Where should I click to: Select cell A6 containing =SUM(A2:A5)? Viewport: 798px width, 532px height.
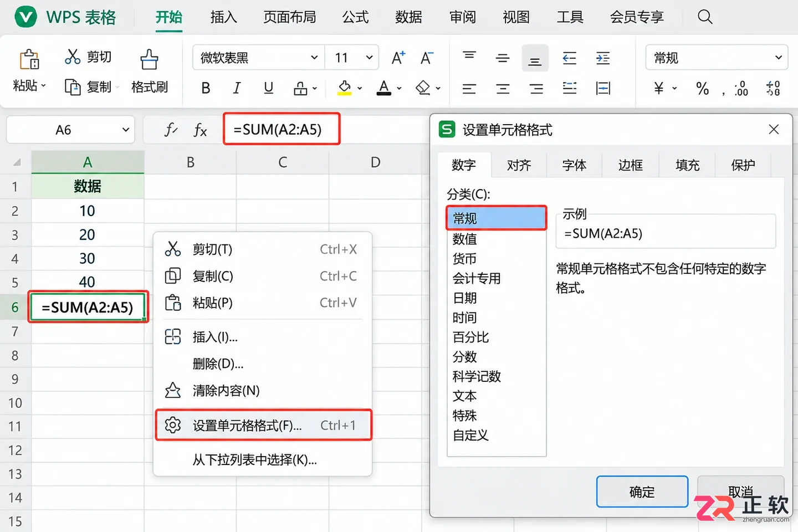click(x=88, y=307)
